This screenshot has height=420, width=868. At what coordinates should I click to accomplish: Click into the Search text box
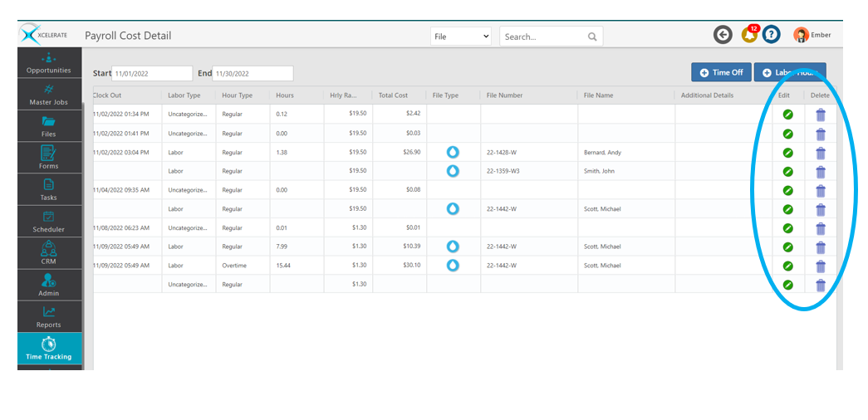click(544, 37)
